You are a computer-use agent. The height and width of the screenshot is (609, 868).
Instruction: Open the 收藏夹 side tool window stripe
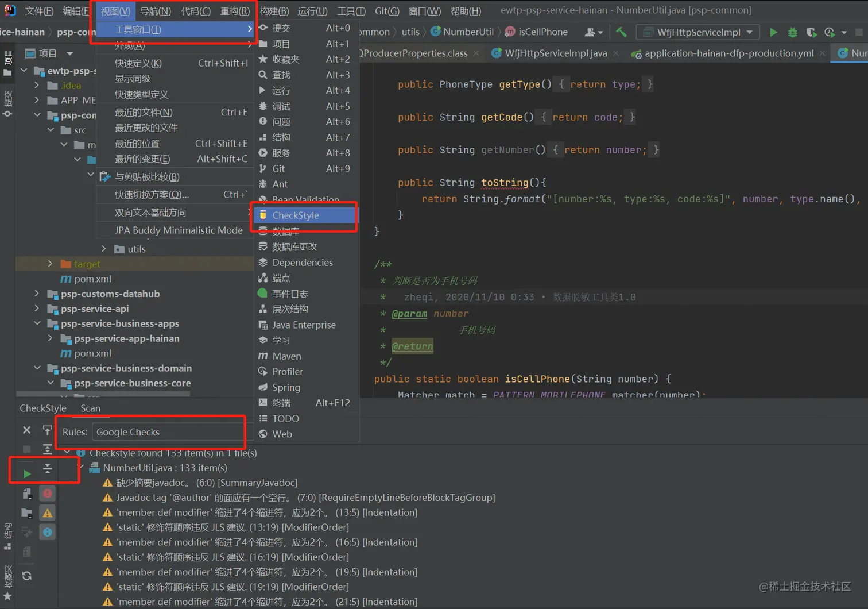pos(8,583)
